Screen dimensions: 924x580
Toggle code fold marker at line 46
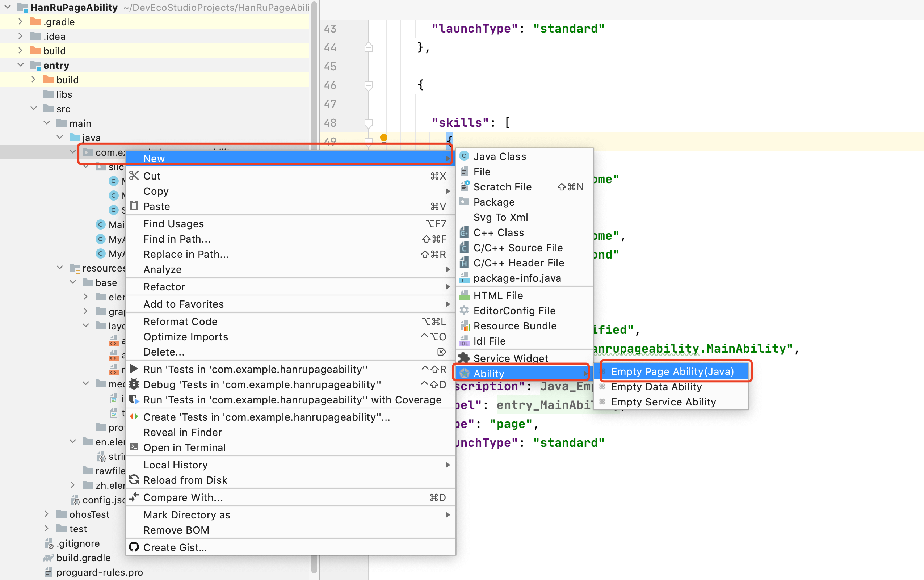[x=368, y=85]
